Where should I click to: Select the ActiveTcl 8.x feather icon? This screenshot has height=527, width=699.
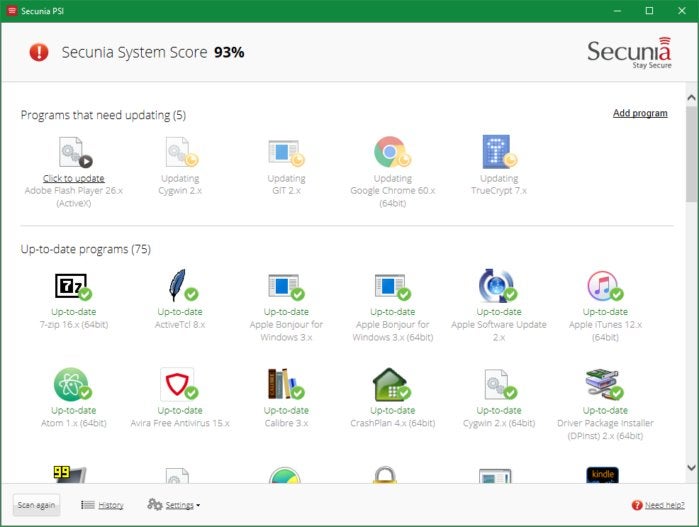(182, 285)
